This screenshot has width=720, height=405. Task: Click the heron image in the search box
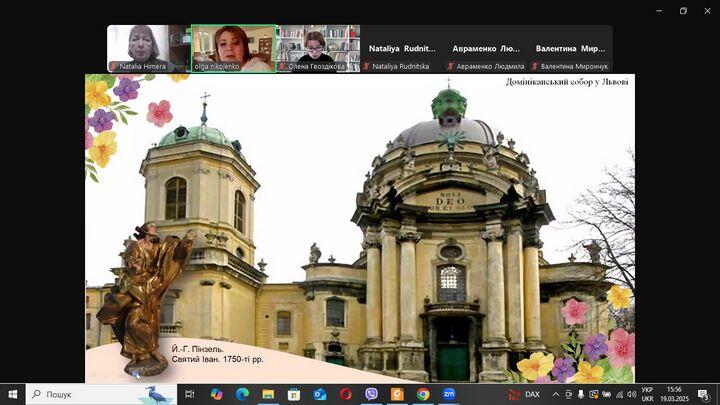tap(157, 394)
